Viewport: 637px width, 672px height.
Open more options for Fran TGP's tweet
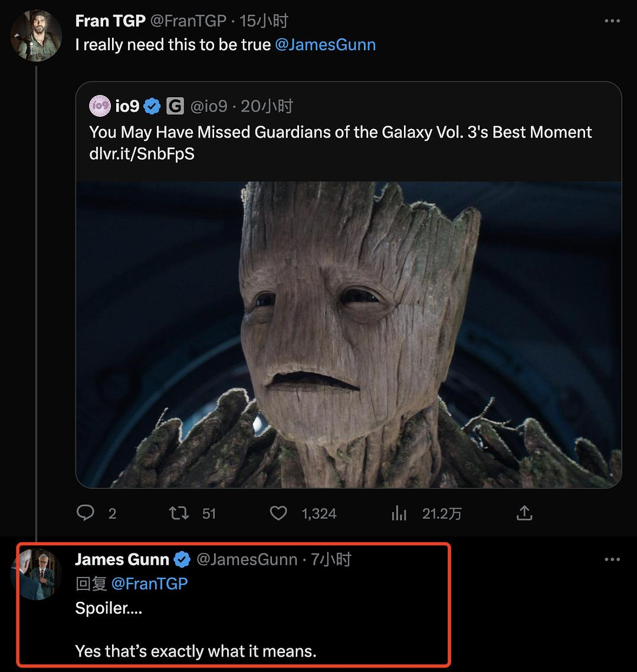coord(612,21)
